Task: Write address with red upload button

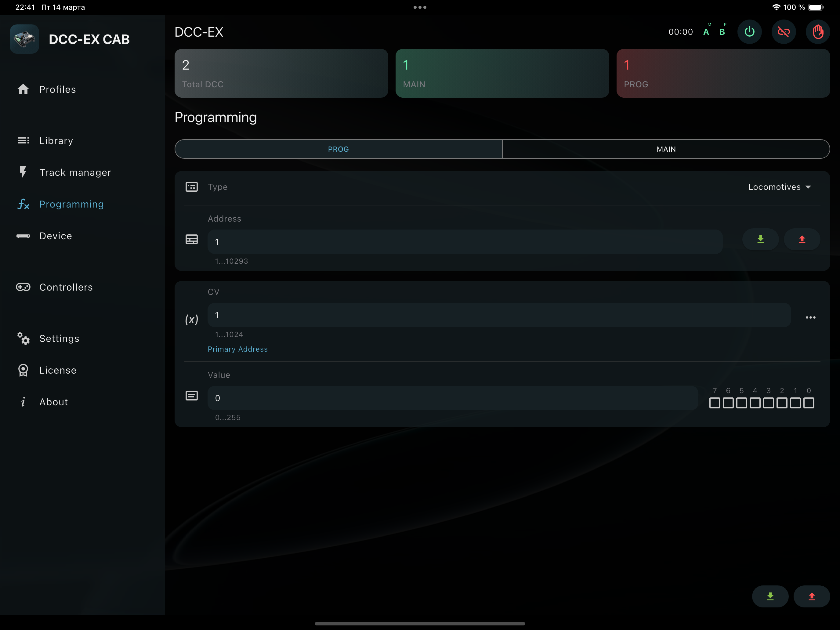Action: point(802,239)
